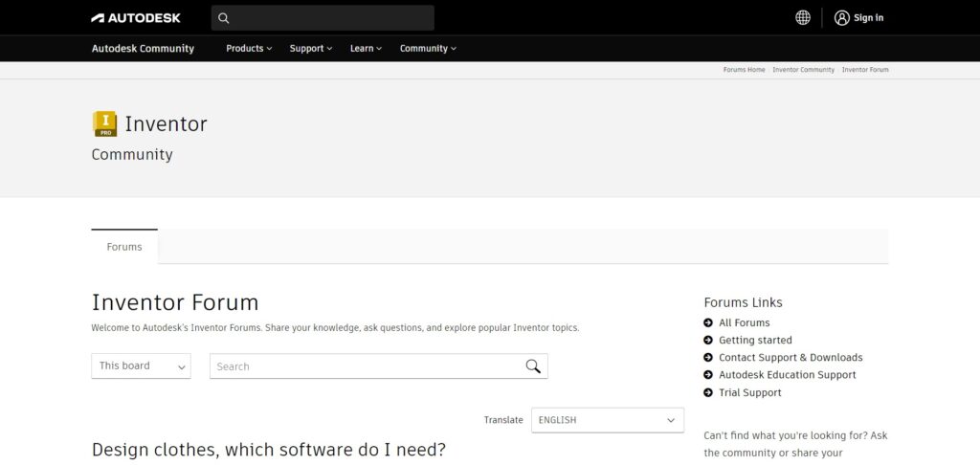Click the Inventor PRO product icon

tap(104, 123)
